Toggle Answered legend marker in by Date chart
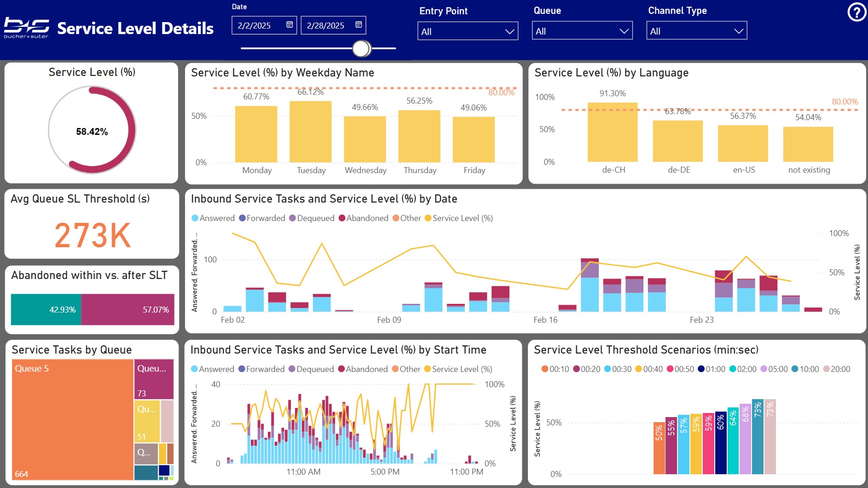The image size is (868, 488). coord(195,218)
